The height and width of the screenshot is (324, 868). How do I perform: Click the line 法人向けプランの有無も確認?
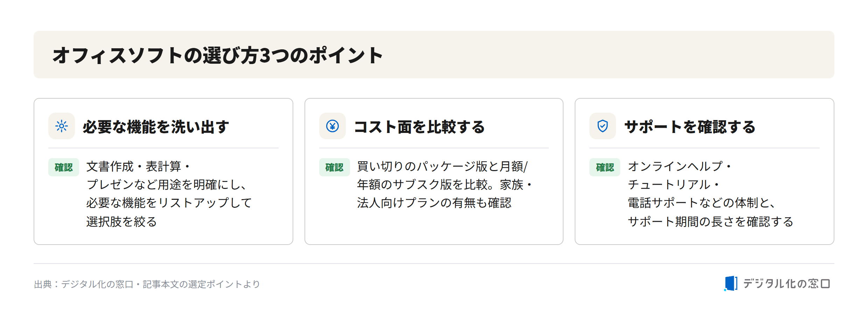pyautogui.click(x=434, y=203)
